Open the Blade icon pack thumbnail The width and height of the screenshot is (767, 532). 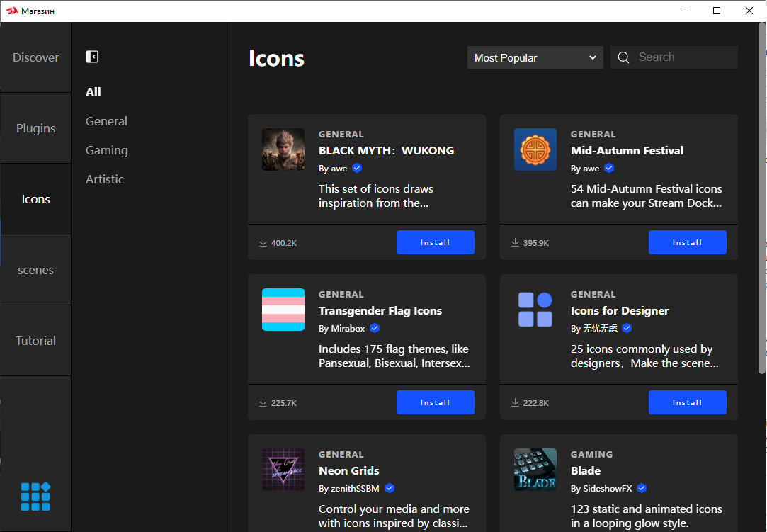point(535,470)
